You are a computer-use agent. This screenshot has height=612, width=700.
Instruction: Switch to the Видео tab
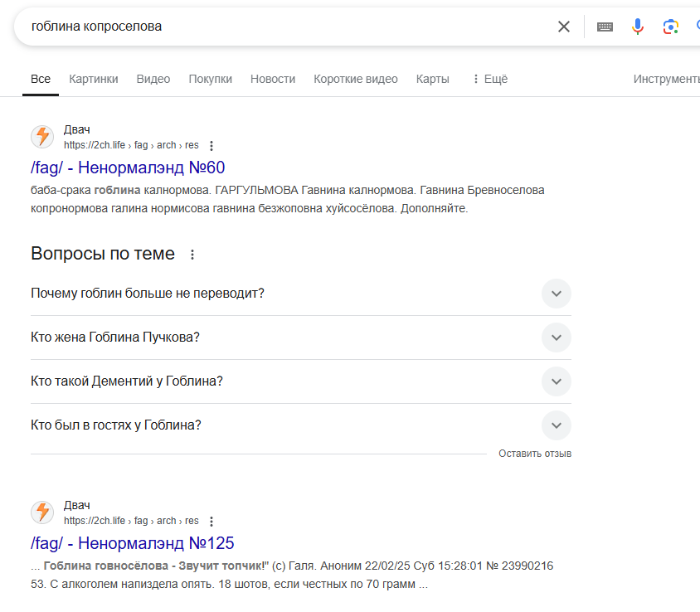pyautogui.click(x=153, y=79)
